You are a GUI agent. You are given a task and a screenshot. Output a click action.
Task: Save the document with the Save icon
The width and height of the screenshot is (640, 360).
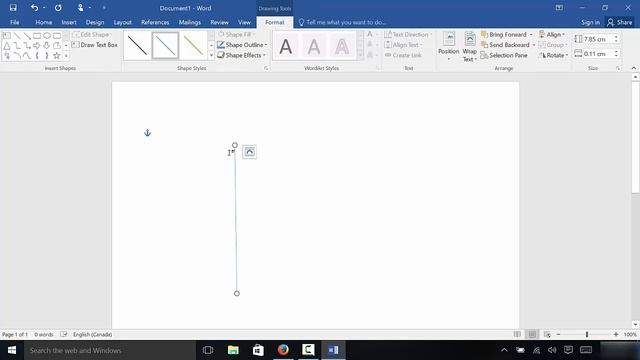click(x=13, y=8)
